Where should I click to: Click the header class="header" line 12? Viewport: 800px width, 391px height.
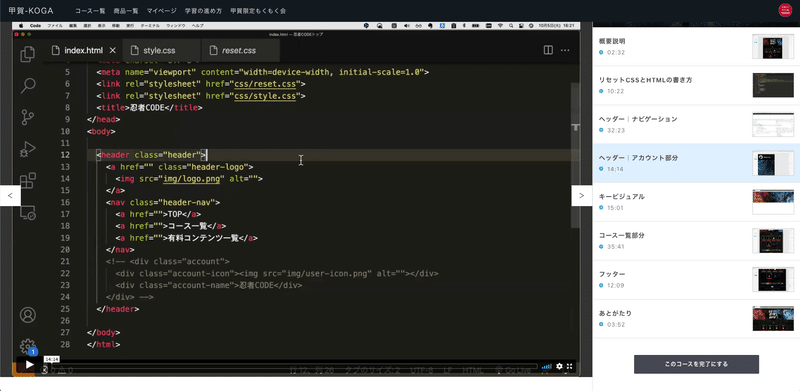pos(152,155)
